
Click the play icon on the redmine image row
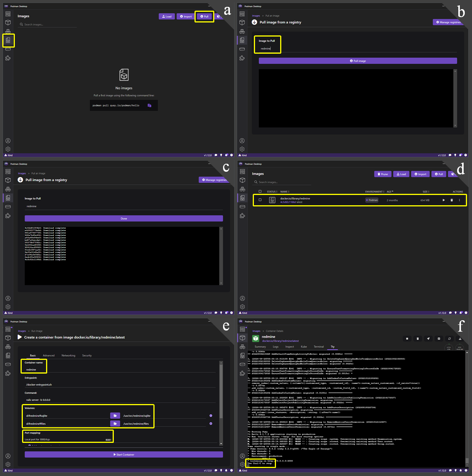coord(443,200)
